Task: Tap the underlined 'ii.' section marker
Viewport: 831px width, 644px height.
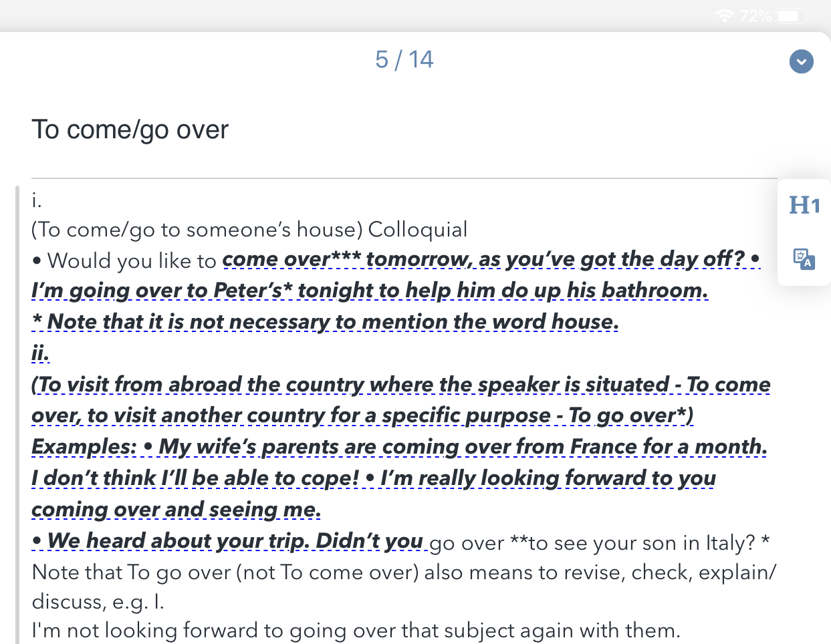Action: (40, 352)
